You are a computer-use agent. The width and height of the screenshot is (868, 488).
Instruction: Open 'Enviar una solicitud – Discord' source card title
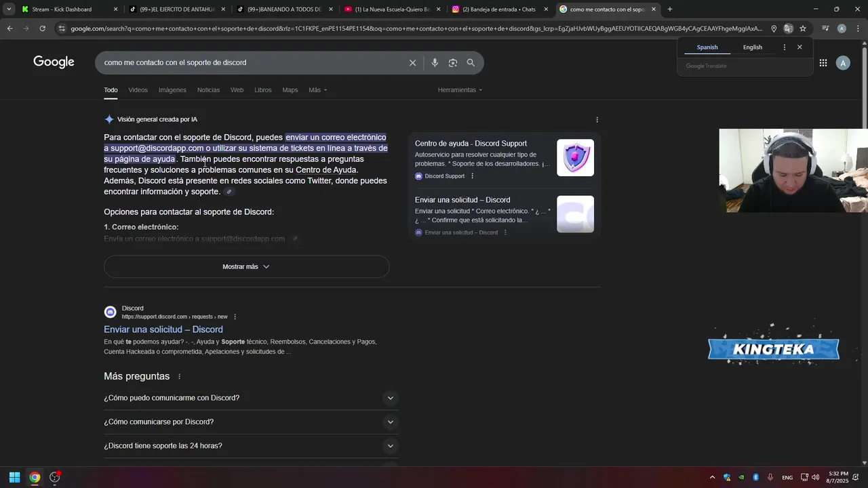pos(462,200)
